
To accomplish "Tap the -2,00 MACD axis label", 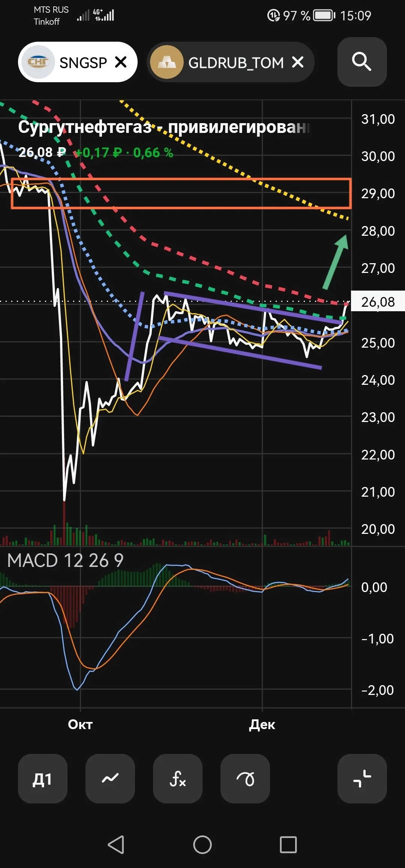I will pos(377,690).
